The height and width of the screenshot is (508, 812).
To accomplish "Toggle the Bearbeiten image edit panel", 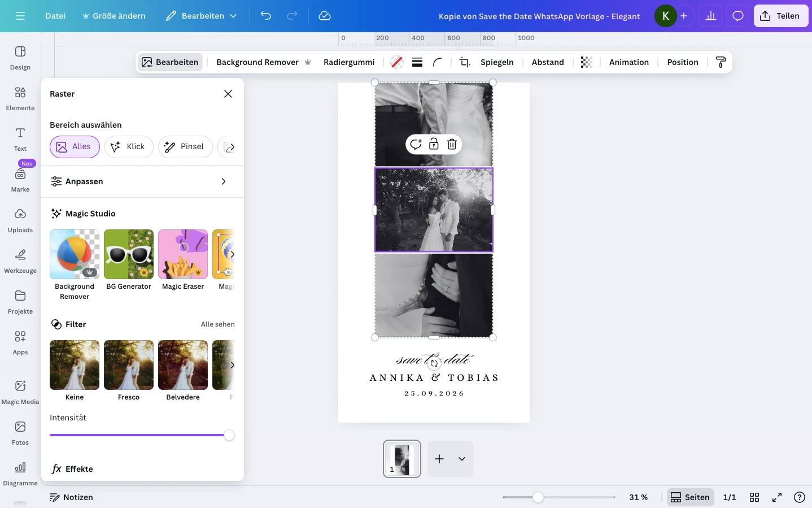I will [170, 62].
